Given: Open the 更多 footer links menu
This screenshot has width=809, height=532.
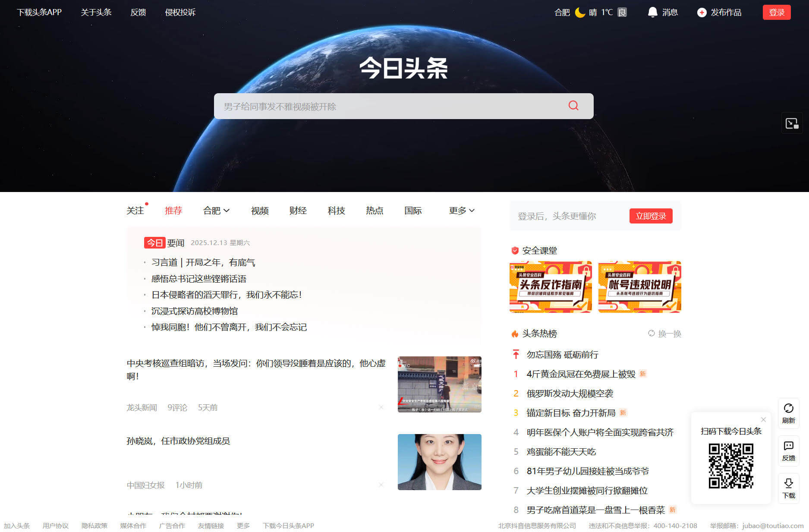Looking at the screenshot, I should 243,526.
